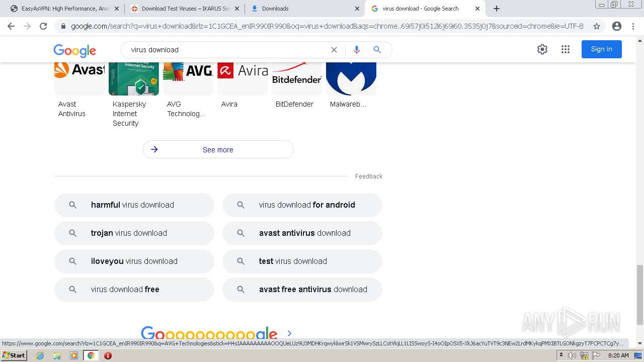The width and height of the screenshot is (644, 362).
Task: Open the Google apps grid
Action: click(566, 49)
